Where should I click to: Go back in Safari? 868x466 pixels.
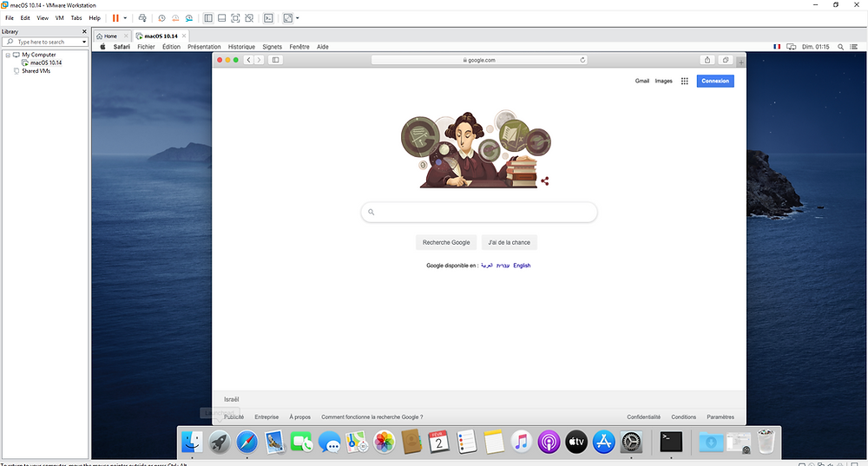248,60
